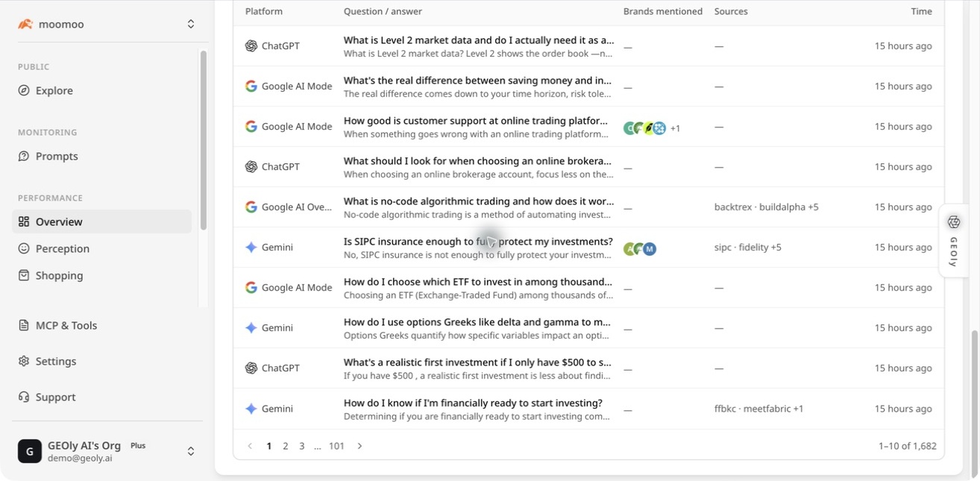Image resolution: width=980 pixels, height=481 pixels.
Task: Click the main page vertical scrollbar
Action: pos(975,404)
